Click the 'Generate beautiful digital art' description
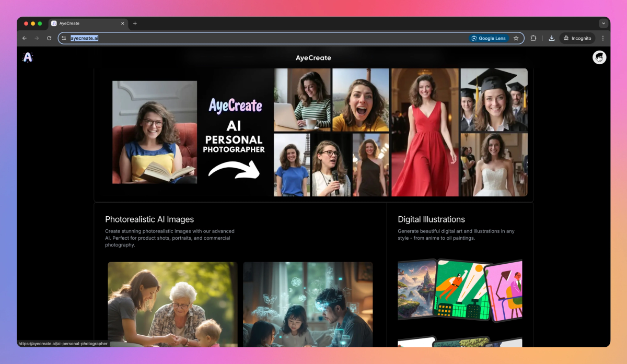 click(x=456, y=234)
